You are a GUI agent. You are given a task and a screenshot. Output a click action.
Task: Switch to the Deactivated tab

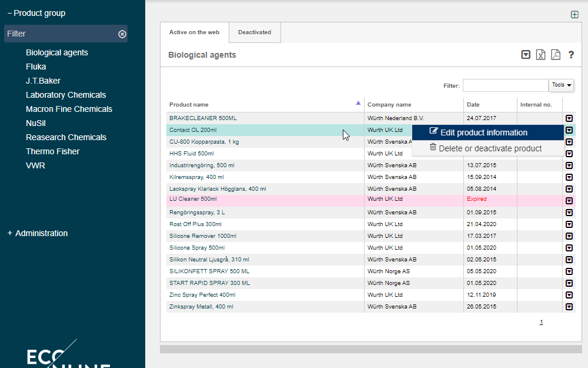coord(255,32)
